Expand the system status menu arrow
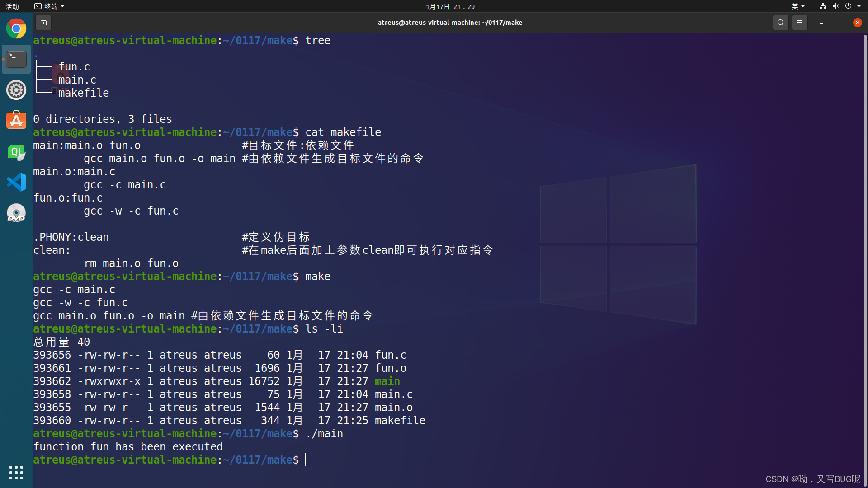Screen dimensions: 868x488 (859, 6)
